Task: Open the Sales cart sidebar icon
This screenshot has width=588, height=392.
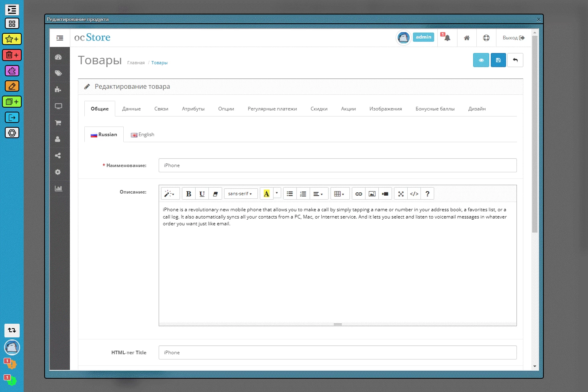Action: [x=58, y=122]
